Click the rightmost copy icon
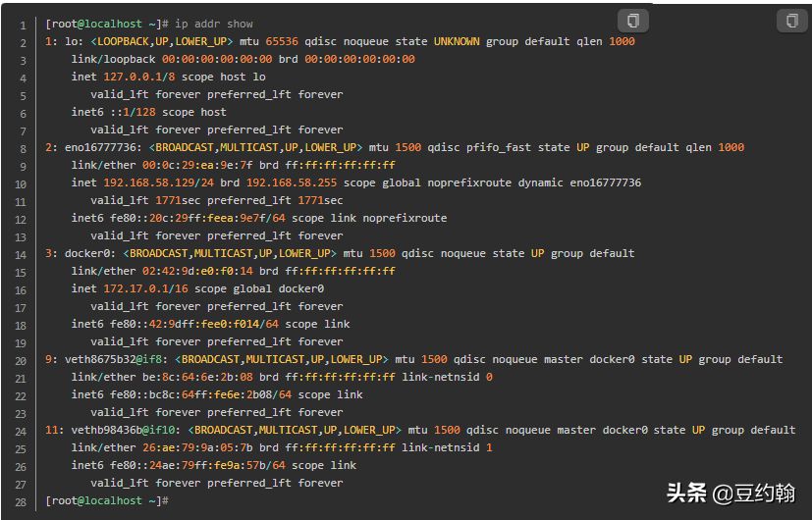The height and width of the screenshot is (520, 812). (791, 22)
